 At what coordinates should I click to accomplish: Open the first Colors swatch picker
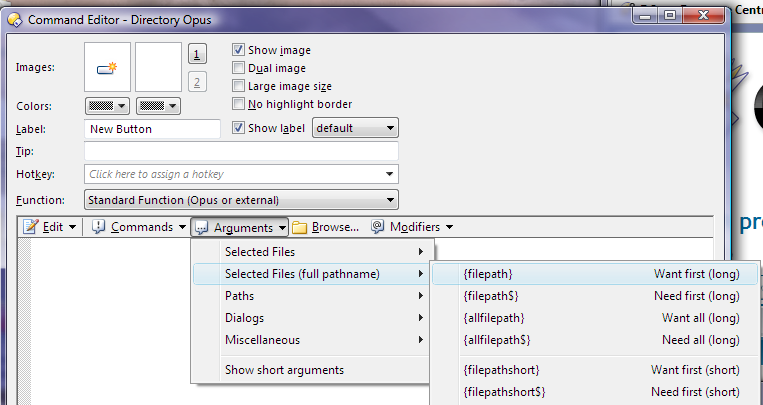click(108, 105)
